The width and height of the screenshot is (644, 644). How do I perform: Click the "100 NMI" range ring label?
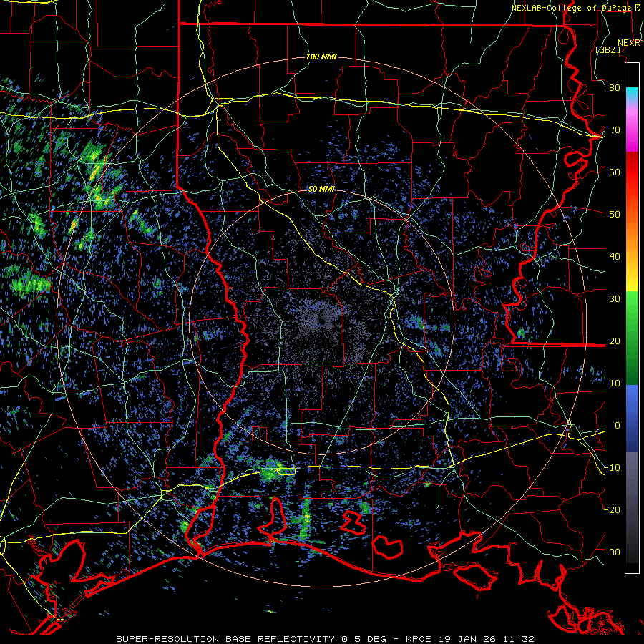point(321,57)
